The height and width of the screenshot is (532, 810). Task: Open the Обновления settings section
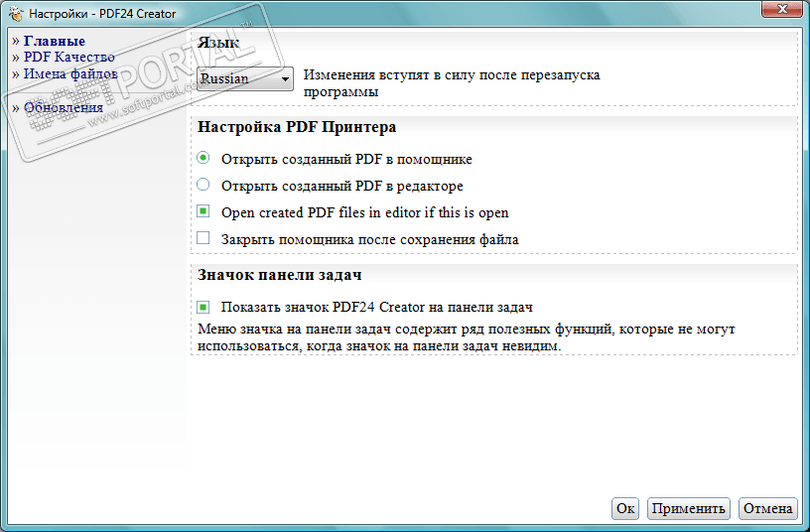pos(64,107)
